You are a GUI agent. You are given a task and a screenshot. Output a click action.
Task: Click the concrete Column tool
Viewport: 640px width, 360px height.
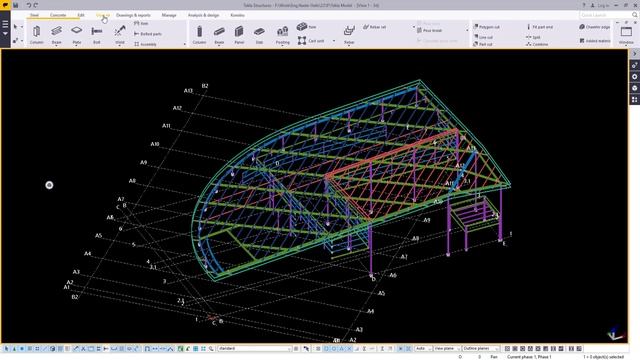click(199, 35)
